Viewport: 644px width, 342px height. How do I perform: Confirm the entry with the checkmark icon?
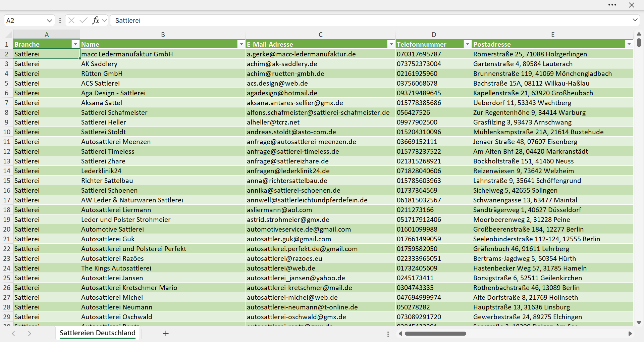83,20
